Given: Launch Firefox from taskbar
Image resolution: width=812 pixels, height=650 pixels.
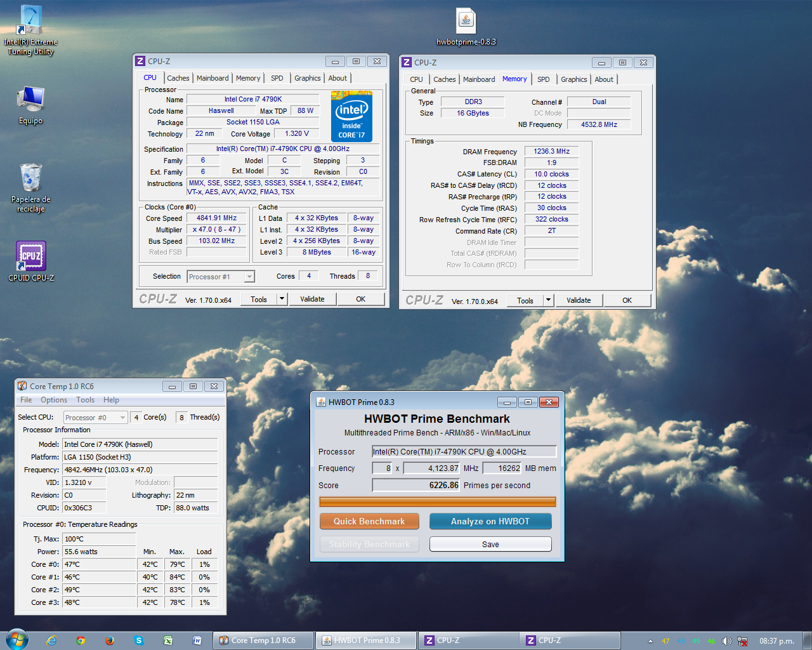Looking at the screenshot, I should tap(110, 640).
